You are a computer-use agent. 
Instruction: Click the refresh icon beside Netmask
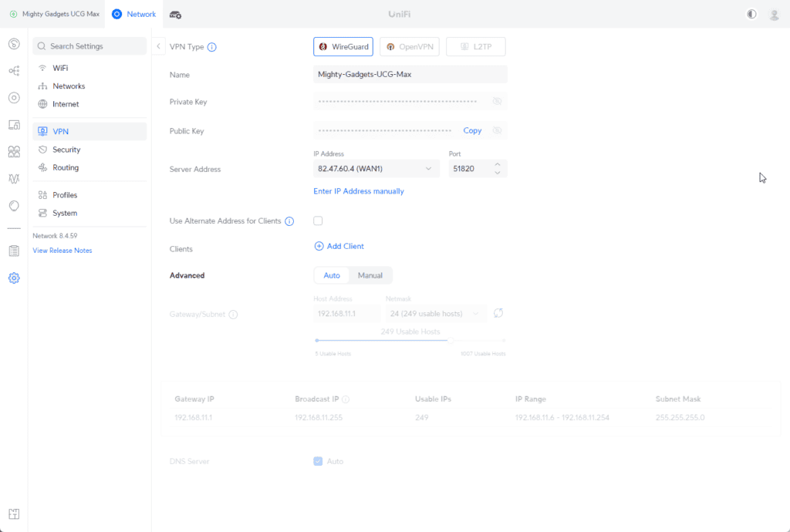point(498,313)
